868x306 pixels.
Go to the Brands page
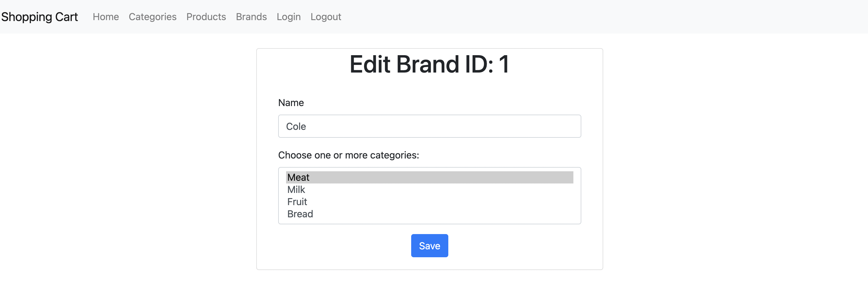coord(251,16)
